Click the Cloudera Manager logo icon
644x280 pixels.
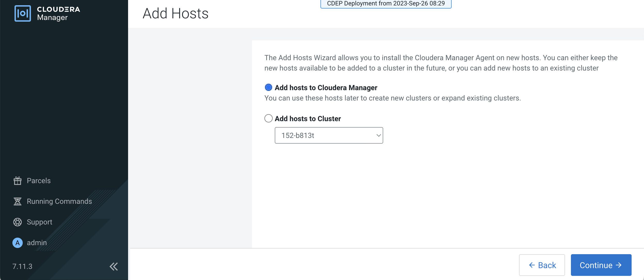pyautogui.click(x=23, y=13)
